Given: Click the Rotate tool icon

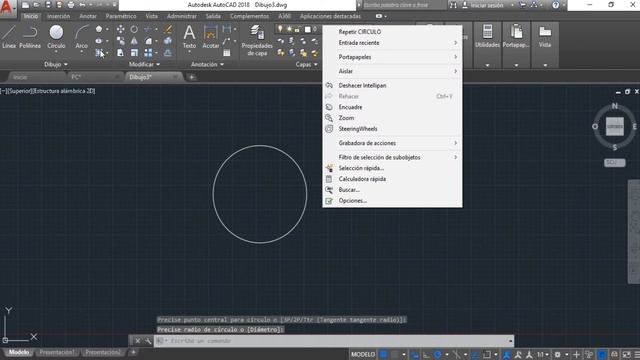Looking at the screenshot, I should tap(134, 29).
